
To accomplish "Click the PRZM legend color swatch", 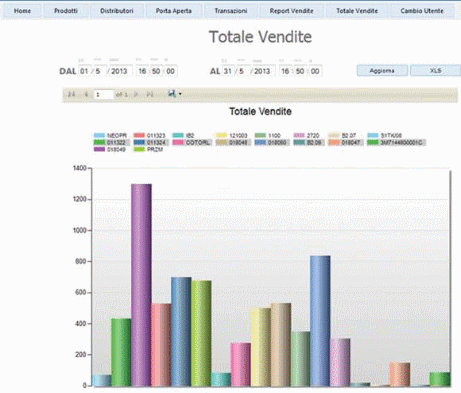I will tap(139, 150).
